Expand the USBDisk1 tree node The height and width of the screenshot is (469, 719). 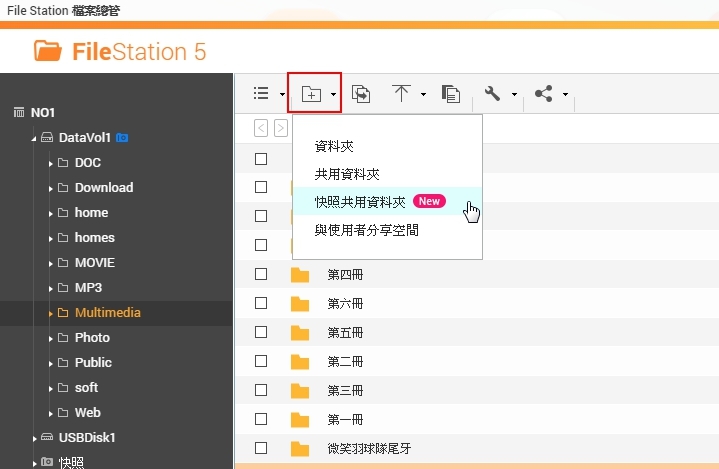35,438
